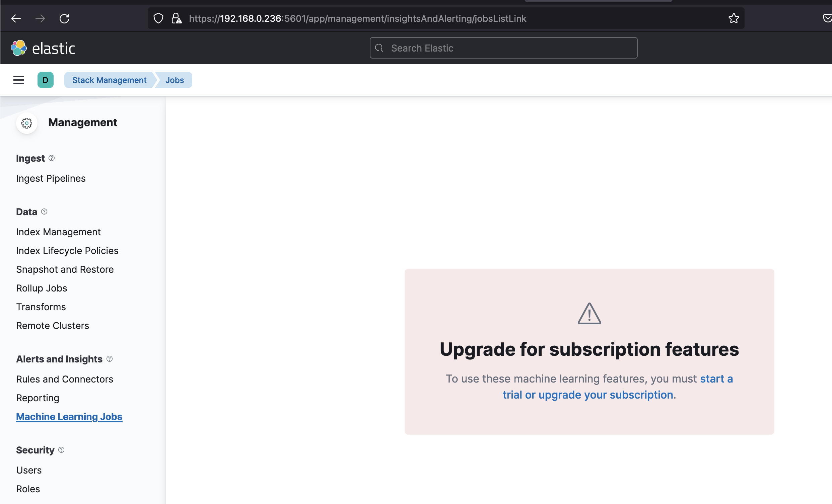Click help icon next to Security
This screenshot has width=832, height=504.
click(61, 450)
